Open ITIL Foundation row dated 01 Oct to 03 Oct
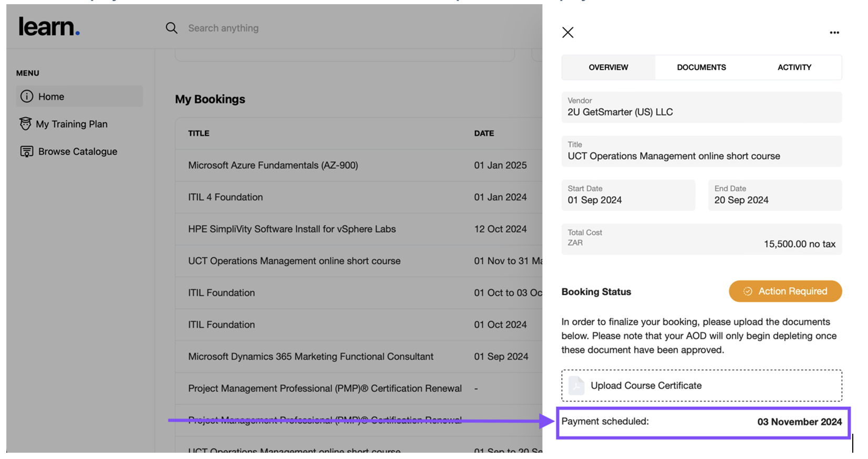This screenshot has width=868, height=459. click(x=359, y=293)
